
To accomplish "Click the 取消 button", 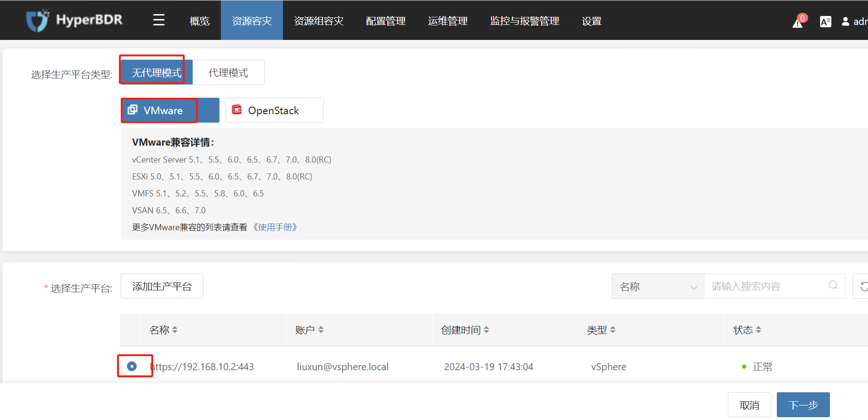I will click(x=750, y=405).
